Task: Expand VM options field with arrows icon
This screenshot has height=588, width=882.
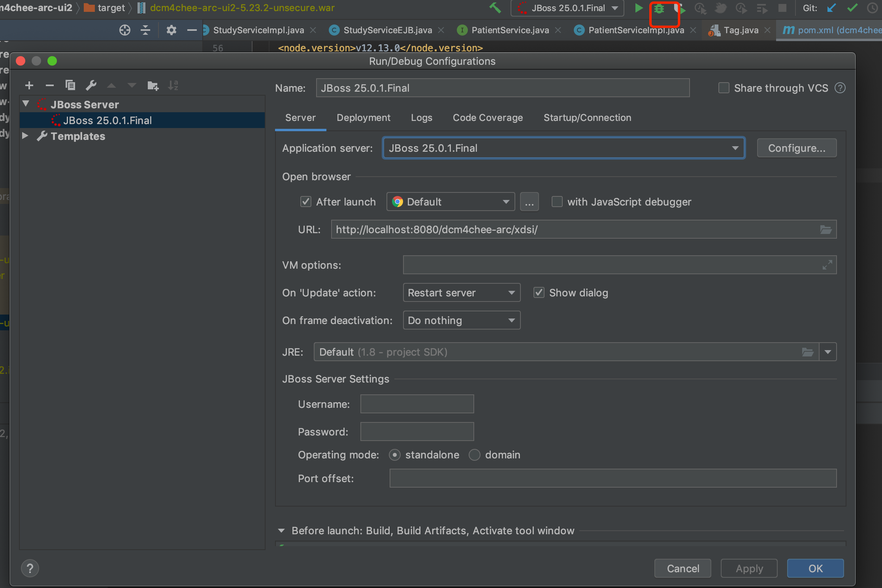Action: [827, 265]
